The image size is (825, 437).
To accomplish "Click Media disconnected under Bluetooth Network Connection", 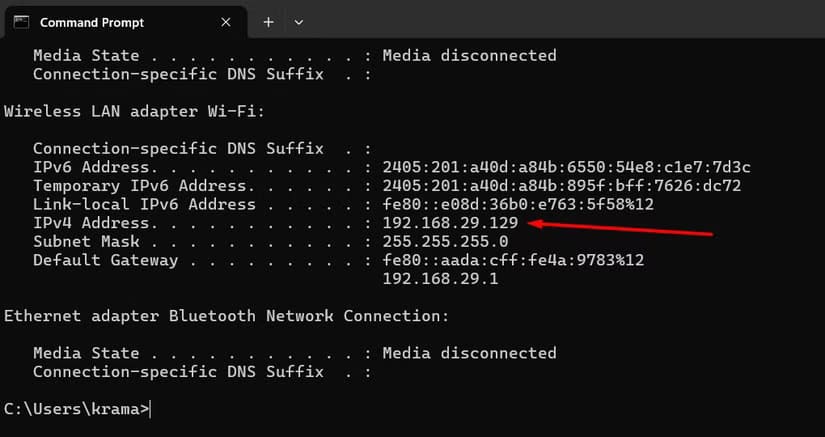I will coord(469,353).
